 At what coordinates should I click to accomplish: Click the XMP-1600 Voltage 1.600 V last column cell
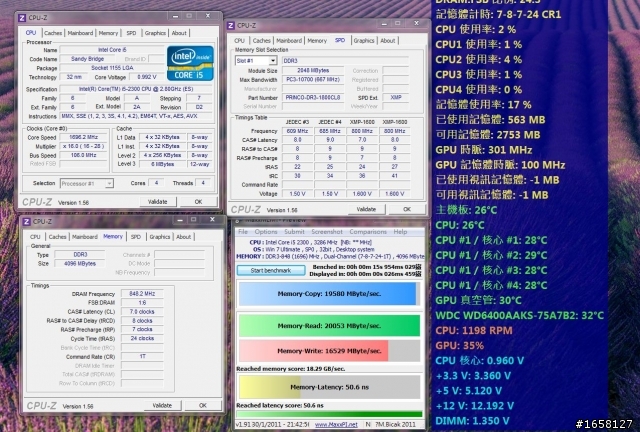394,194
